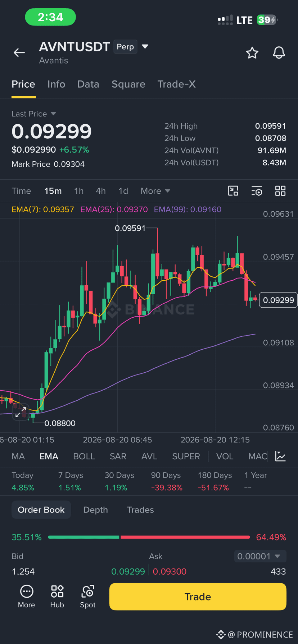The height and width of the screenshot is (644, 298).
Task: Open price alert bell icon
Action: click(x=279, y=53)
